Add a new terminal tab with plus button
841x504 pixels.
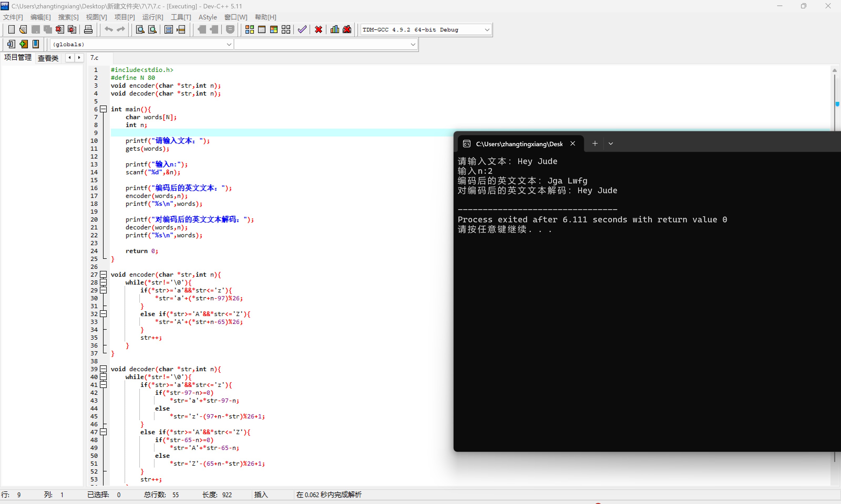click(x=594, y=144)
